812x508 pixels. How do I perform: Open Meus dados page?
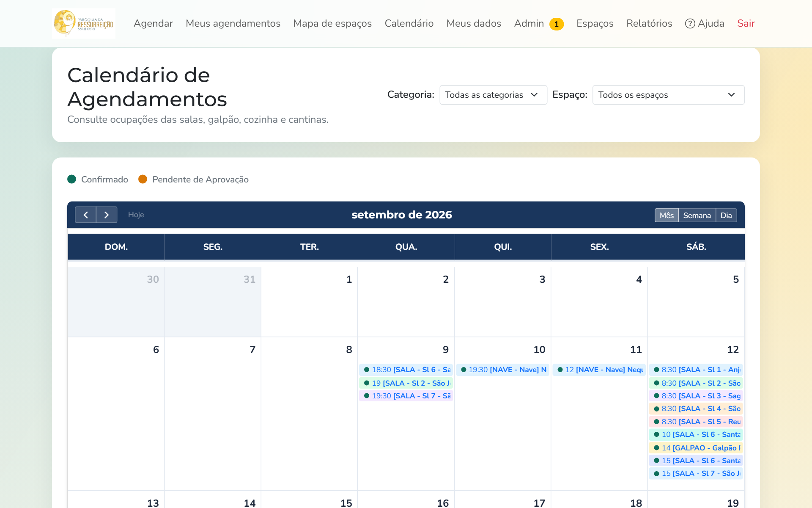(x=474, y=23)
